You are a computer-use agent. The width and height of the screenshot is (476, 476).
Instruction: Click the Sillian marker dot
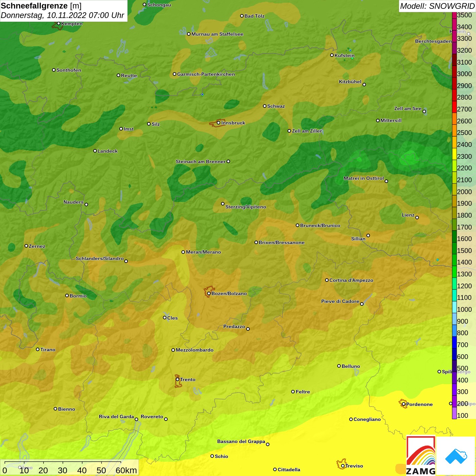368,235
